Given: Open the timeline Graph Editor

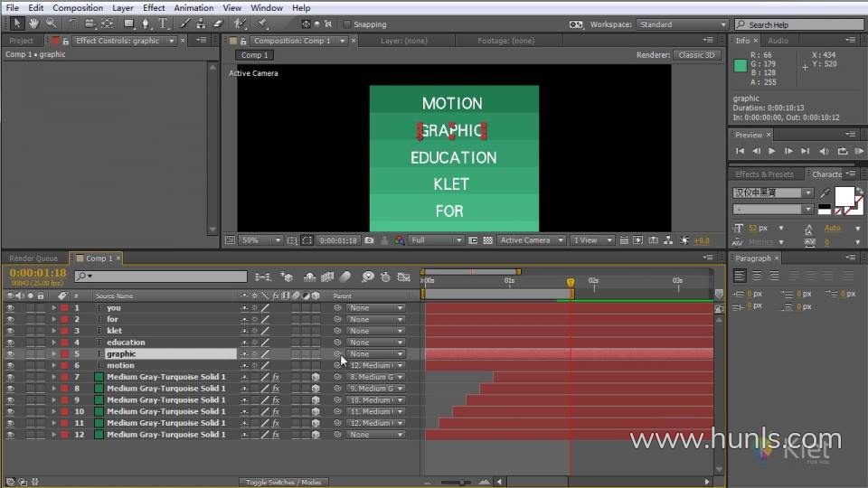Looking at the screenshot, I should [x=404, y=277].
